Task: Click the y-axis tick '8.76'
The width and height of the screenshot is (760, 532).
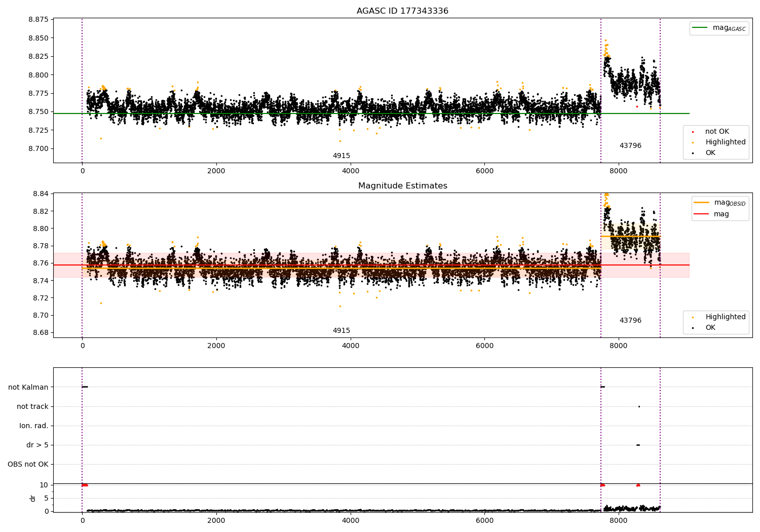Action: point(41,263)
